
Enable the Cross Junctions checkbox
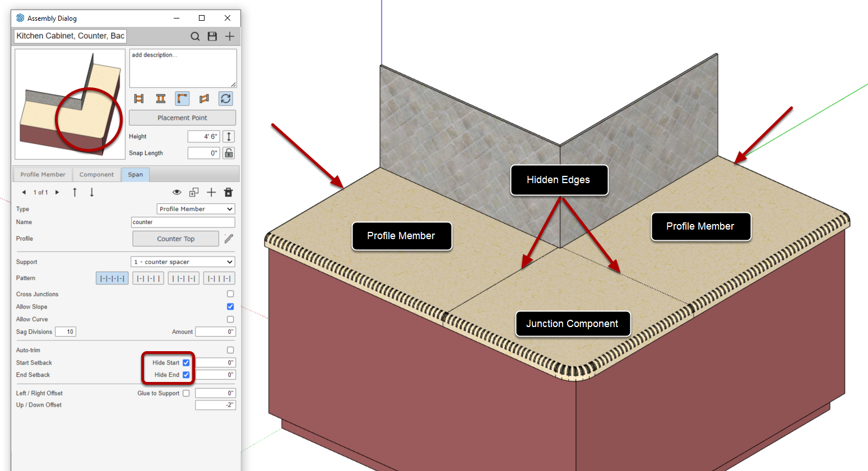click(x=230, y=293)
